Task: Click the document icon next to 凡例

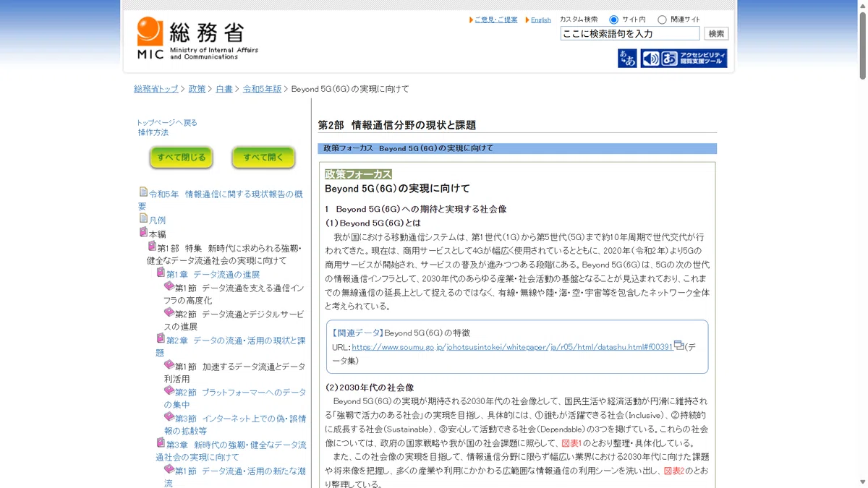Action: coord(143,218)
